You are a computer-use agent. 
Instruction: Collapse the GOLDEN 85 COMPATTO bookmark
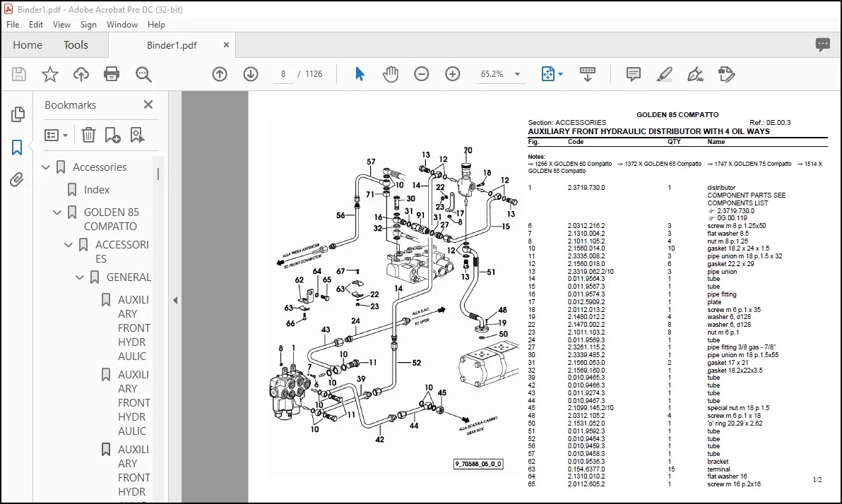[57, 212]
